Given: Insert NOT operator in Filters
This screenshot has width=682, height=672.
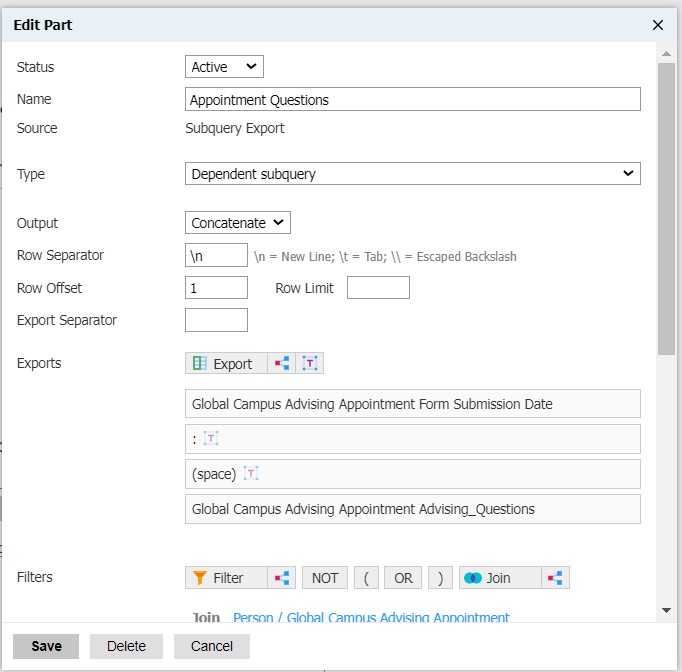Looking at the screenshot, I should [324, 578].
